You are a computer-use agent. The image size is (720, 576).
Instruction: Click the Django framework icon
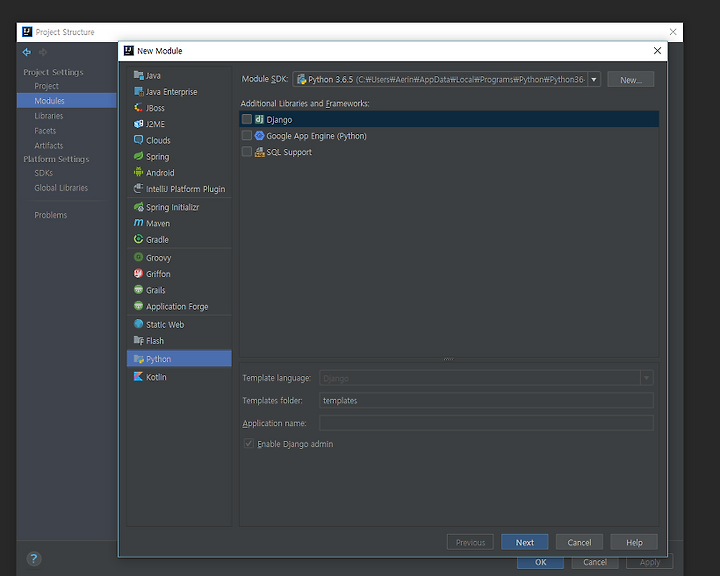tap(259, 119)
